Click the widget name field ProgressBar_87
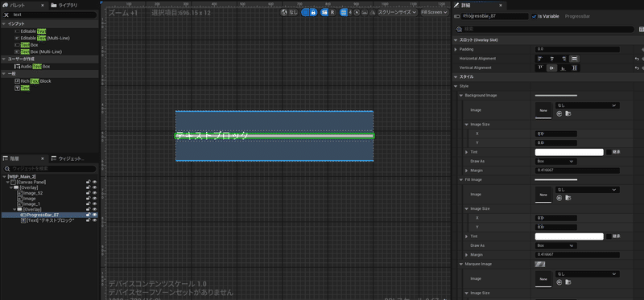 pyautogui.click(x=494, y=16)
